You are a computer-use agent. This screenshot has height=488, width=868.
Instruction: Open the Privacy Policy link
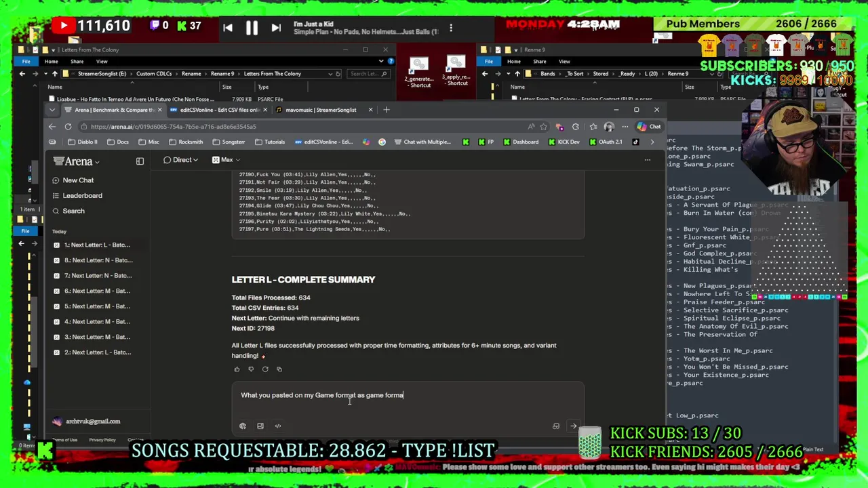[102, 440]
